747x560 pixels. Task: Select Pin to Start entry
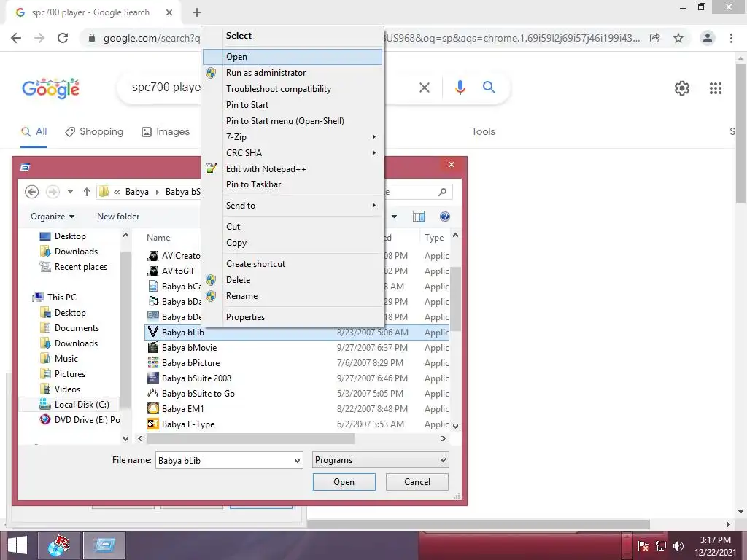click(292, 105)
